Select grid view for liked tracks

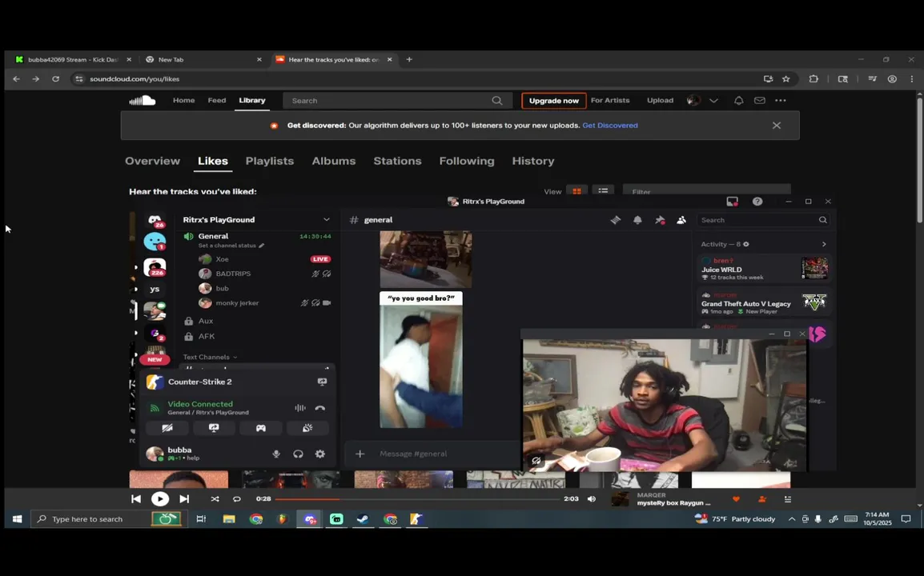click(577, 191)
